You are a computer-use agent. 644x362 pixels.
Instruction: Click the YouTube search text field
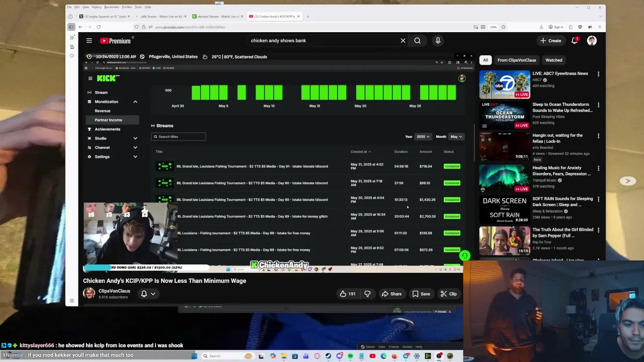[x=322, y=41]
